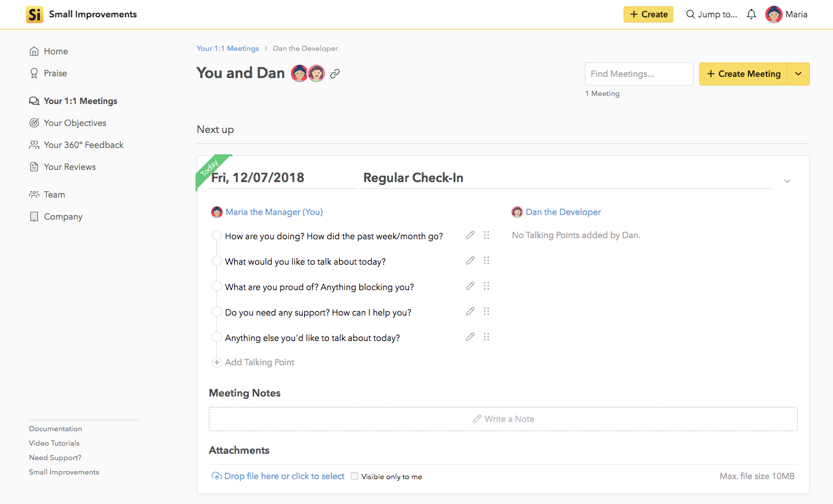Go to Your Objectives page

(x=68, y=123)
